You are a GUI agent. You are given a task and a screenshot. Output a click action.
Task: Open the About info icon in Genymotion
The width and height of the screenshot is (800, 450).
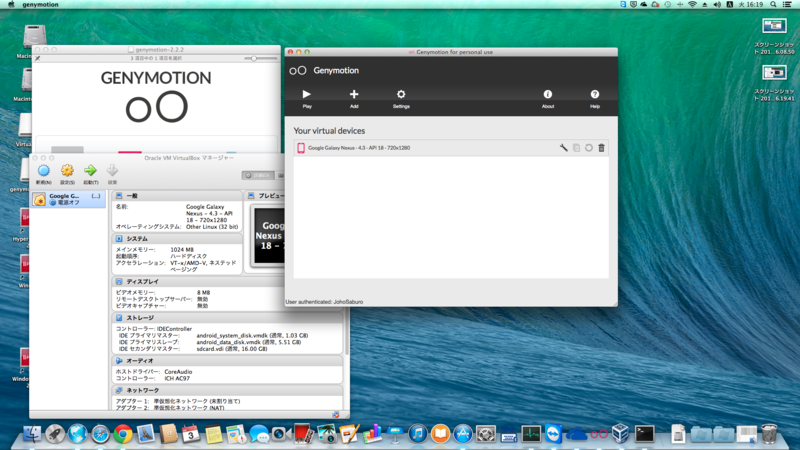[547, 98]
